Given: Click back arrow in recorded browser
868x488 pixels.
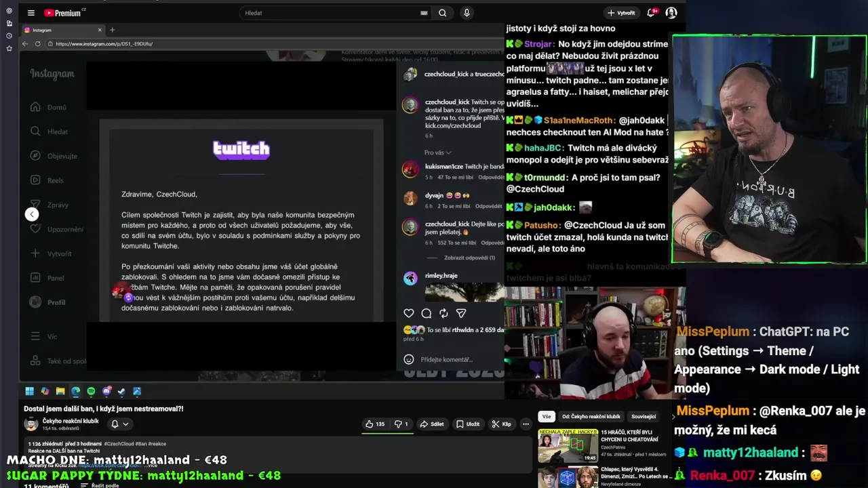Looking at the screenshot, I should click(25, 43).
